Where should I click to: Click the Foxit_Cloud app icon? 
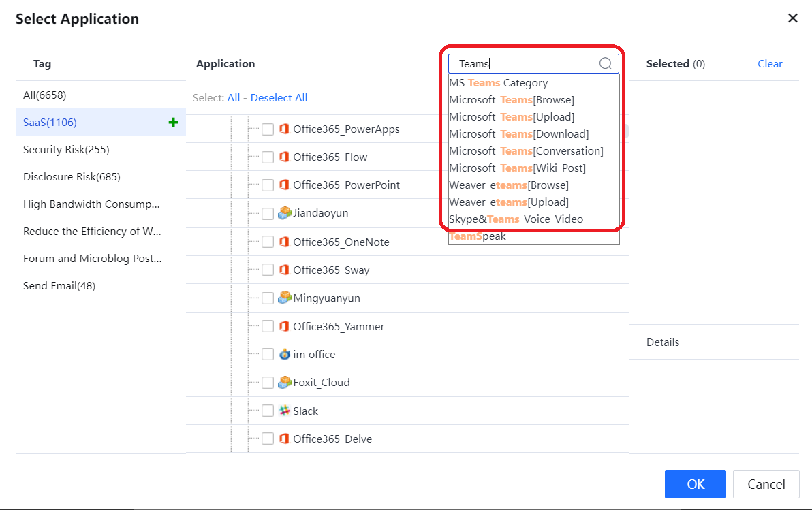pyautogui.click(x=284, y=382)
